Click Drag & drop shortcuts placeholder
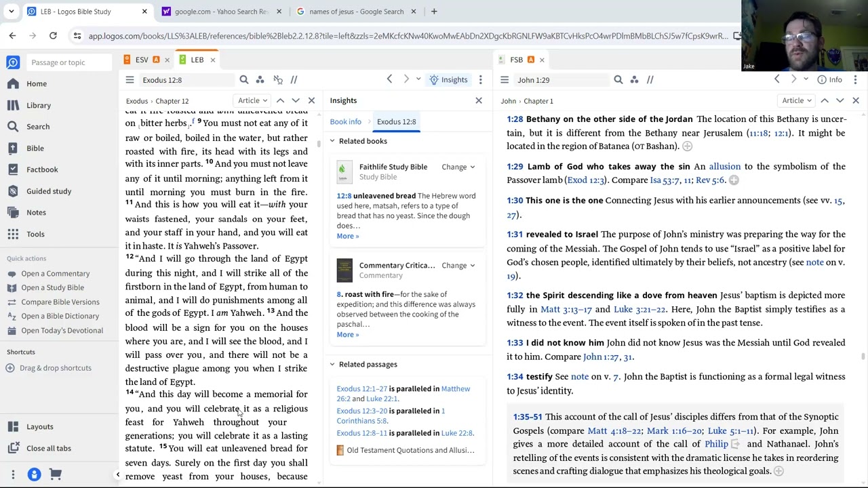Screen dimensions: 868x488 [49, 368]
